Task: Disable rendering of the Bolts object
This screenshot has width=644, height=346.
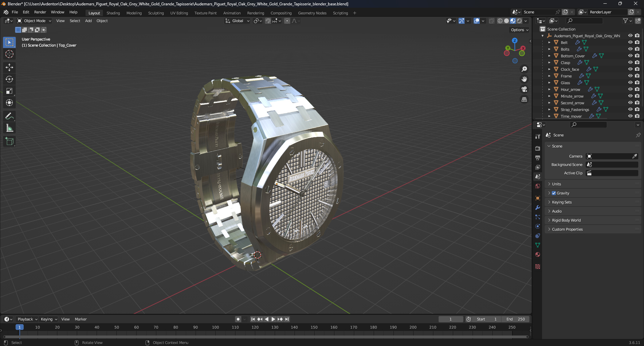Action: (637, 49)
